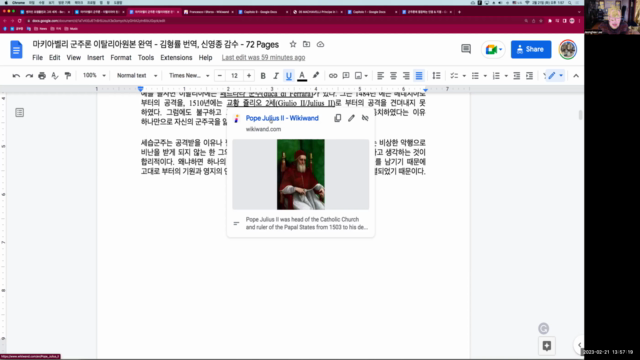The image size is (640, 360).
Task: Click the Move to folder icon
Action: tap(307, 44)
